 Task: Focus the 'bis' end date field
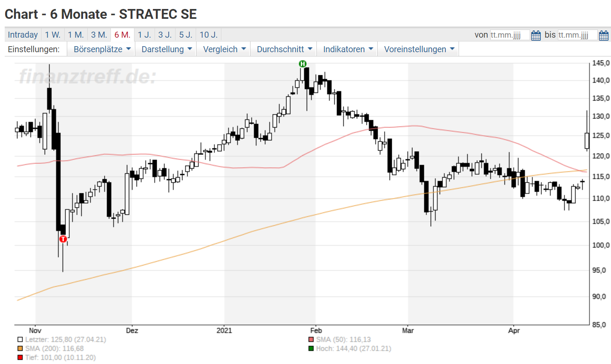click(578, 35)
